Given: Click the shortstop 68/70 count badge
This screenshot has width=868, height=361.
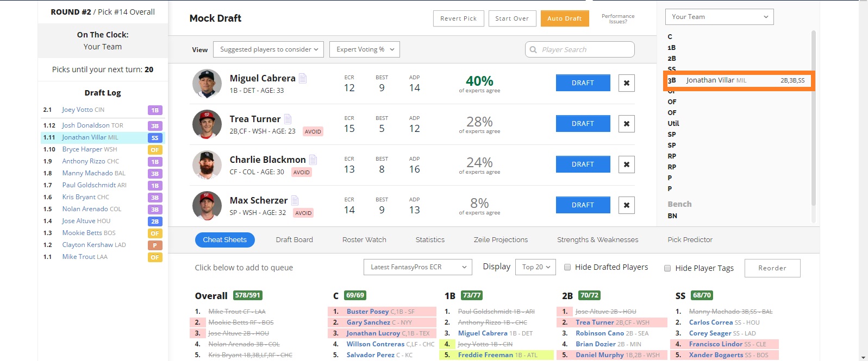Looking at the screenshot, I should pyautogui.click(x=702, y=295).
